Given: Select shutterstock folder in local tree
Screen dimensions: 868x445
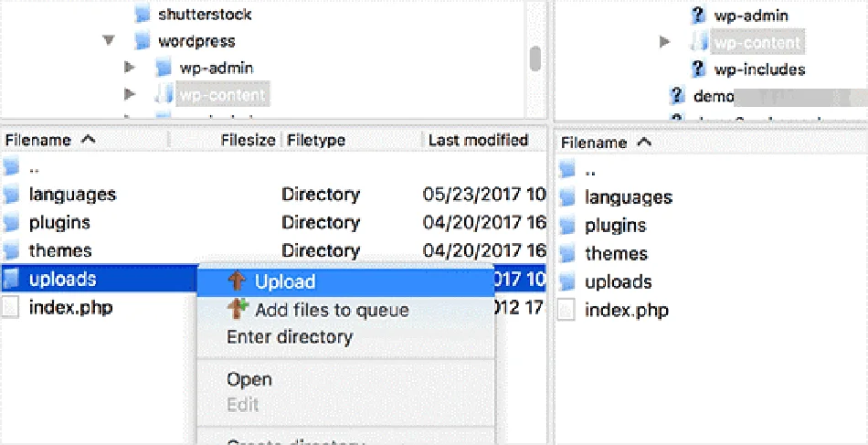Looking at the screenshot, I should point(204,15).
